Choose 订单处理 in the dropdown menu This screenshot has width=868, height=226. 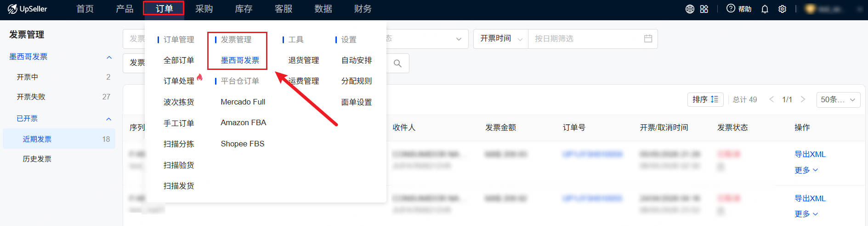179,81
